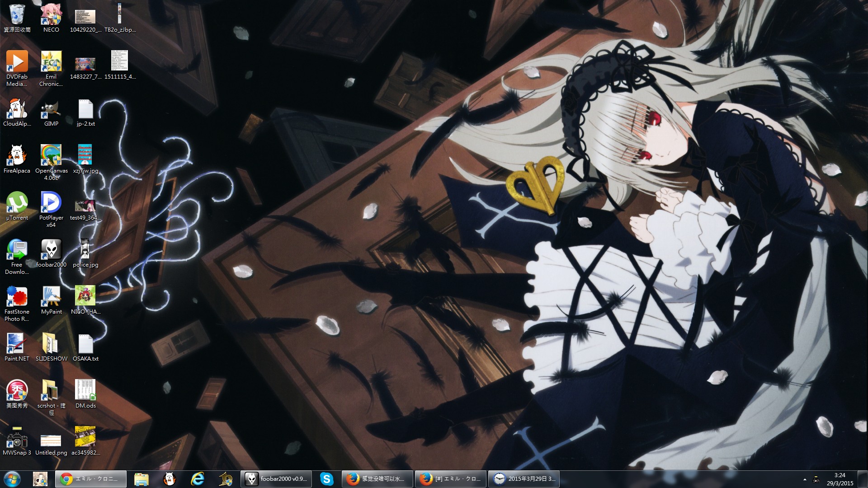868x488 pixels.
Task: Select the DVDFab Media desktop icon
Action: point(17,63)
